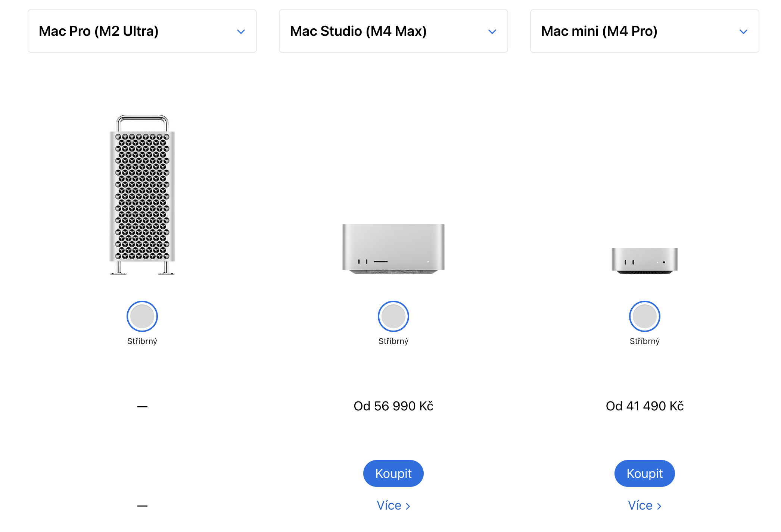Open the Mac Studio (M4 Max) model selector
The width and height of the screenshot is (781, 532).
[393, 31]
